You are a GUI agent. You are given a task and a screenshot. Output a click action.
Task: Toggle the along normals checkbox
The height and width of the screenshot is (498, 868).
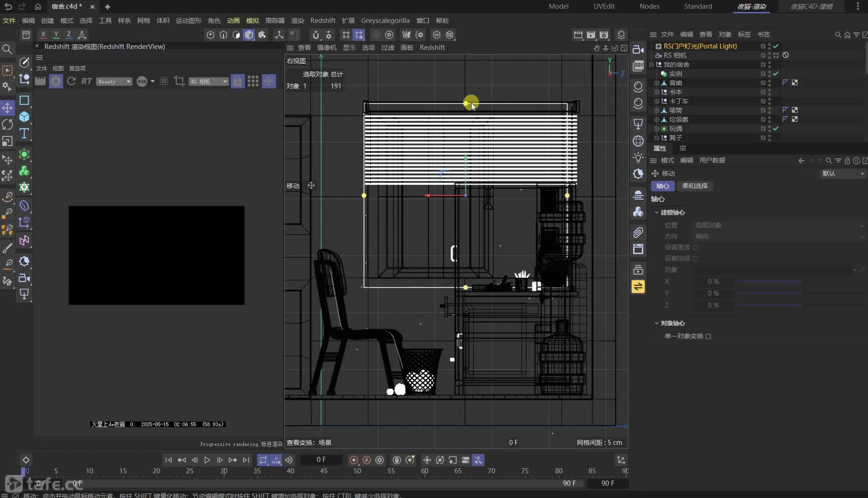(696, 259)
